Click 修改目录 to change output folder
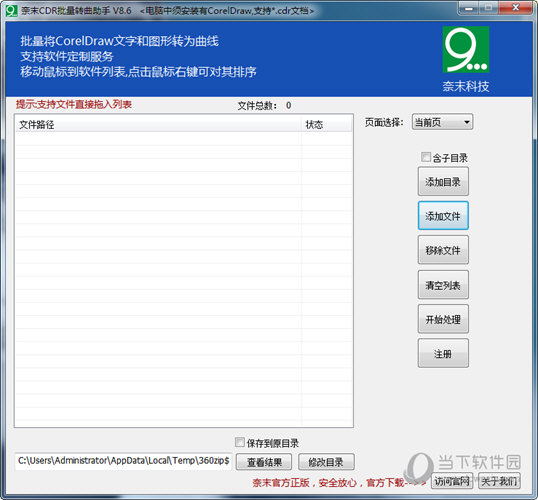The height and width of the screenshot is (500, 538). click(326, 462)
